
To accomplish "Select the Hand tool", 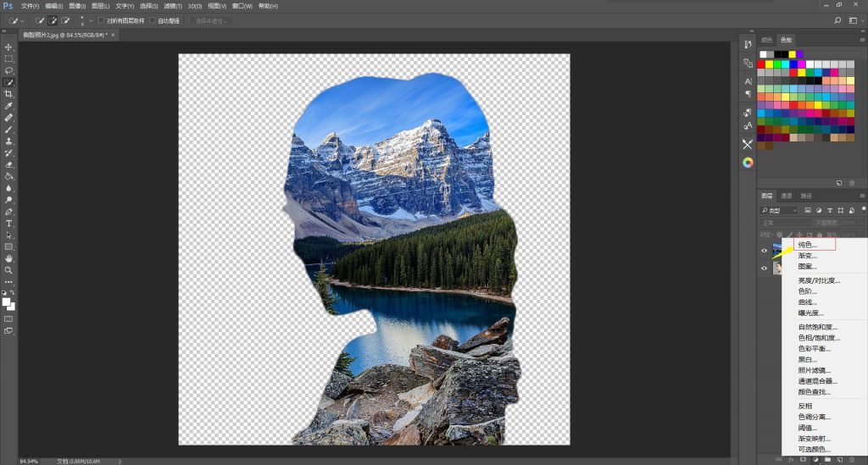I will click(x=9, y=258).
